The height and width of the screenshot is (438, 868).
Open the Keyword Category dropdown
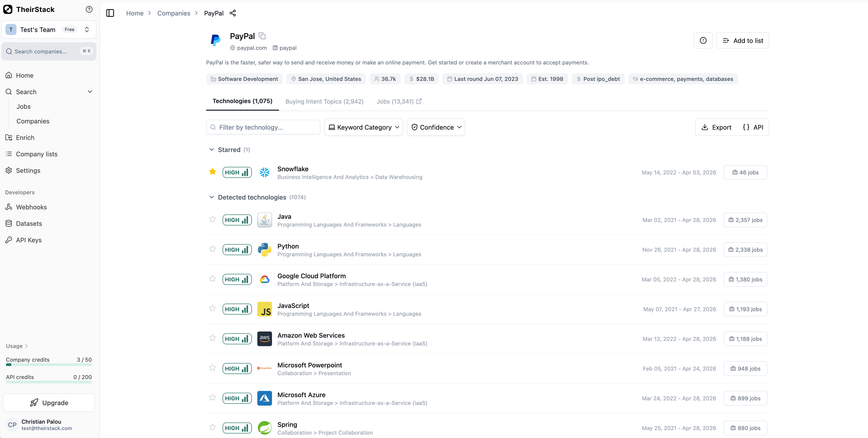pos(363,127)
